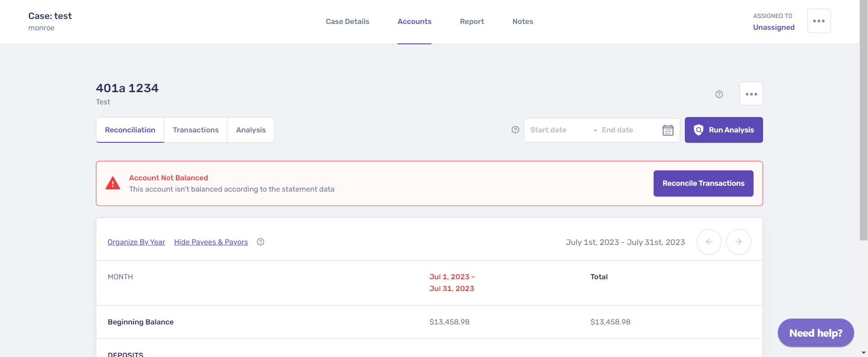Go to next month with right arrow

(x=738, y=242)
